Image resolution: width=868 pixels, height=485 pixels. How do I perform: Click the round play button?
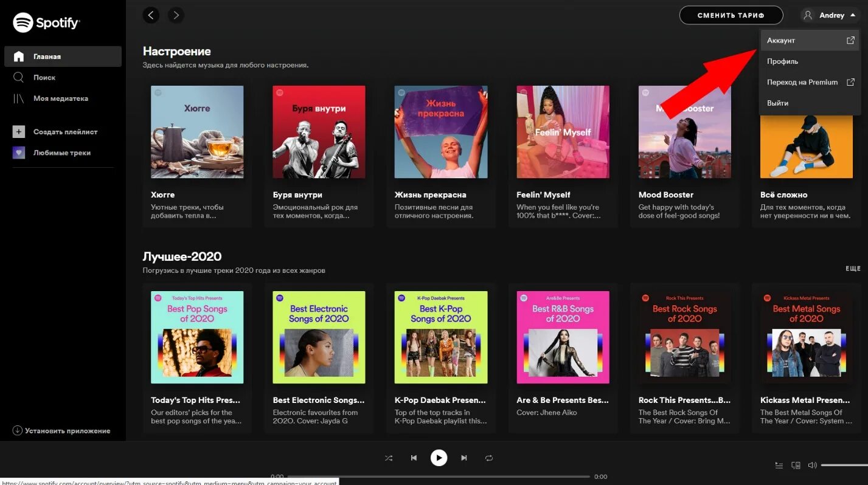point(439,458)
